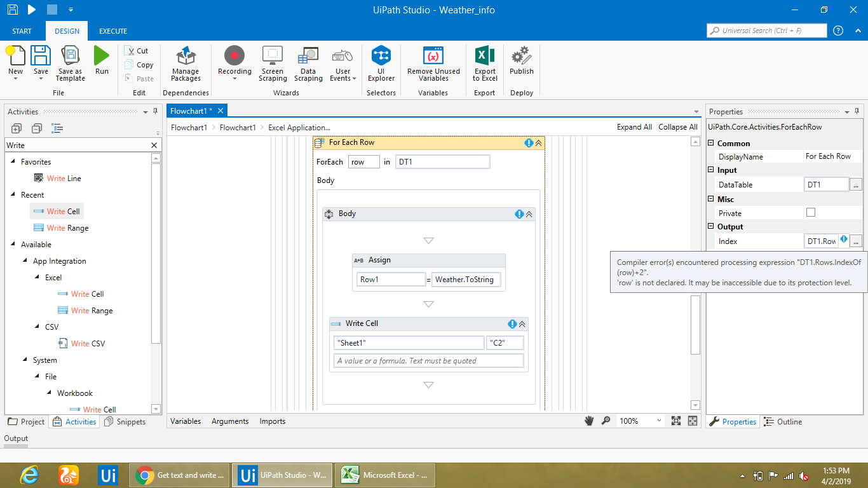Collapse the Write Cell activity

[522, 324]
